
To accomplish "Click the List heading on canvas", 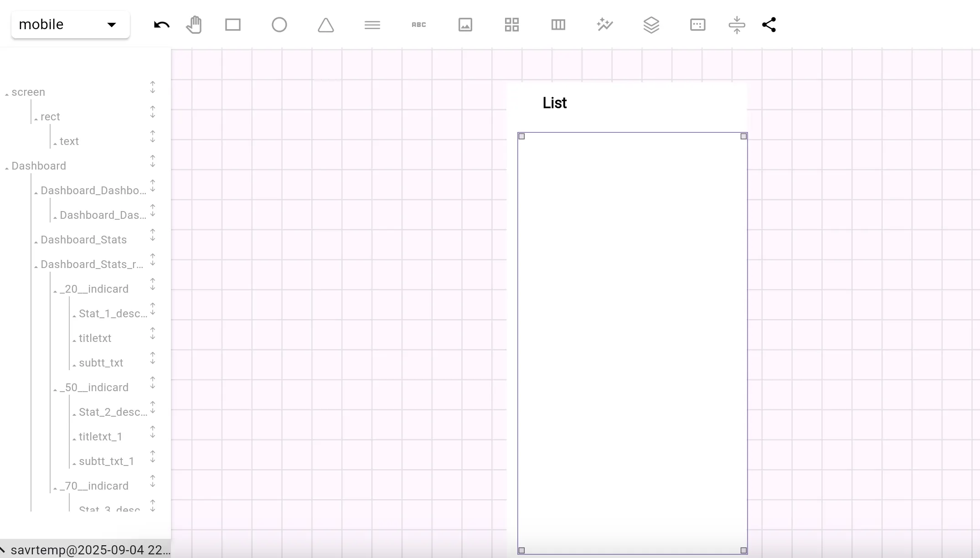I will click(x=554, y=103).
